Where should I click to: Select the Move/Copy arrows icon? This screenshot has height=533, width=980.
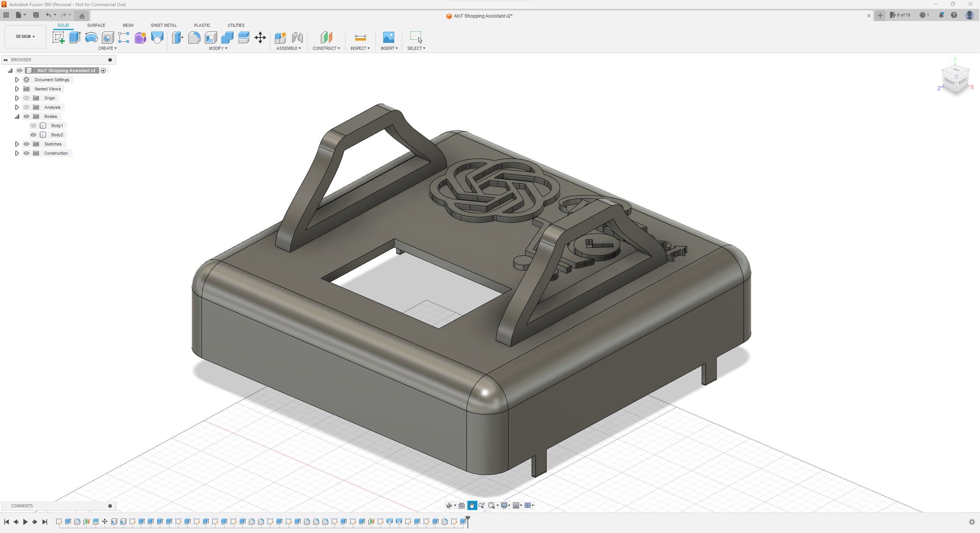(x=260, y=38)
